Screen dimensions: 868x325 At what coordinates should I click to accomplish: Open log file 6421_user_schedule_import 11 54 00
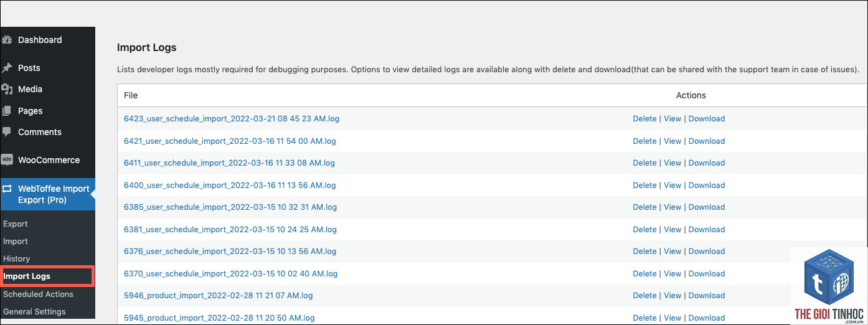click(x=230, y=141)
